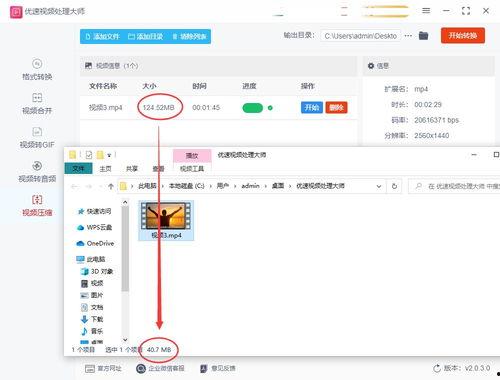Open 视频合并 in the sidebar
The image size is (500, 380).
coord(37,104)
